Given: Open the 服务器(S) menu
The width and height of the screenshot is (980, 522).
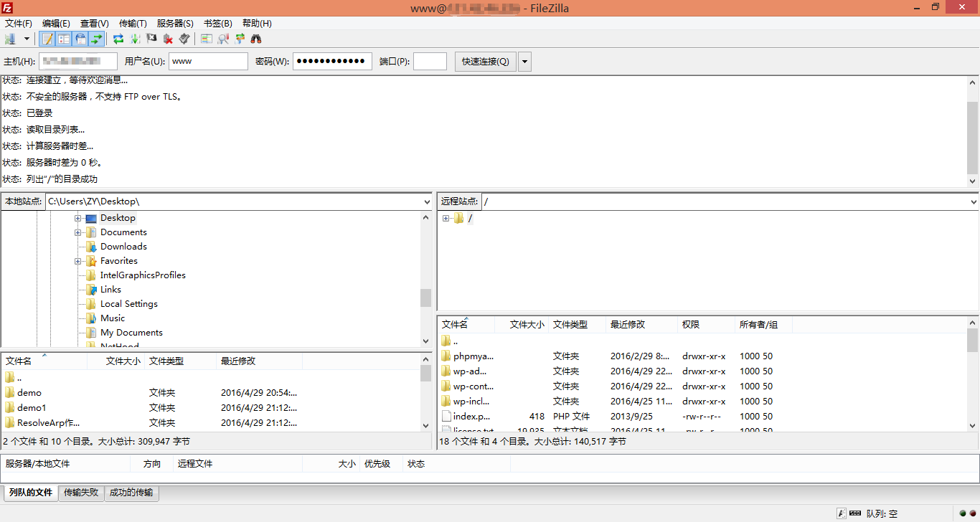Looking at the screenshot, I should coord(175,24).
